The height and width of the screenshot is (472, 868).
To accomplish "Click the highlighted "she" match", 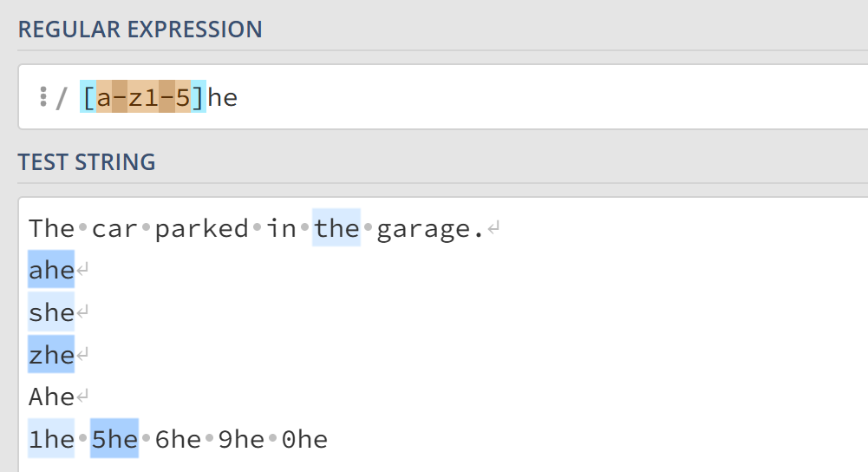I will [51, 312].
